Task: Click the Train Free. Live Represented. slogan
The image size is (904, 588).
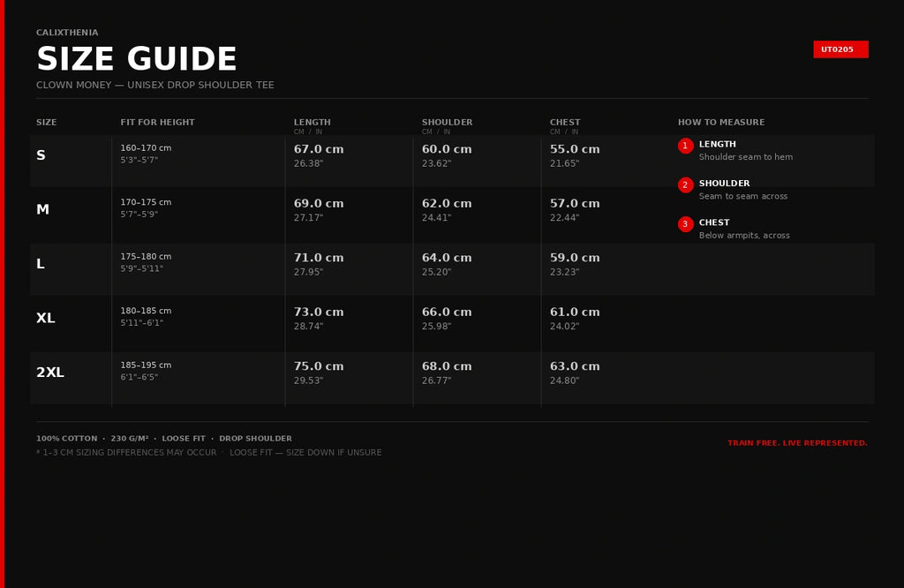Action: point(797,442)
